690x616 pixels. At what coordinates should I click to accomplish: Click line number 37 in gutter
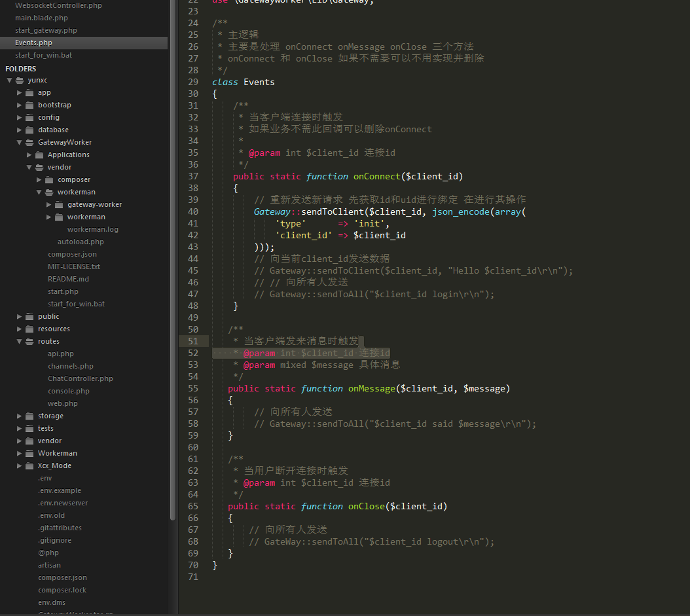[x=193, y=177]
